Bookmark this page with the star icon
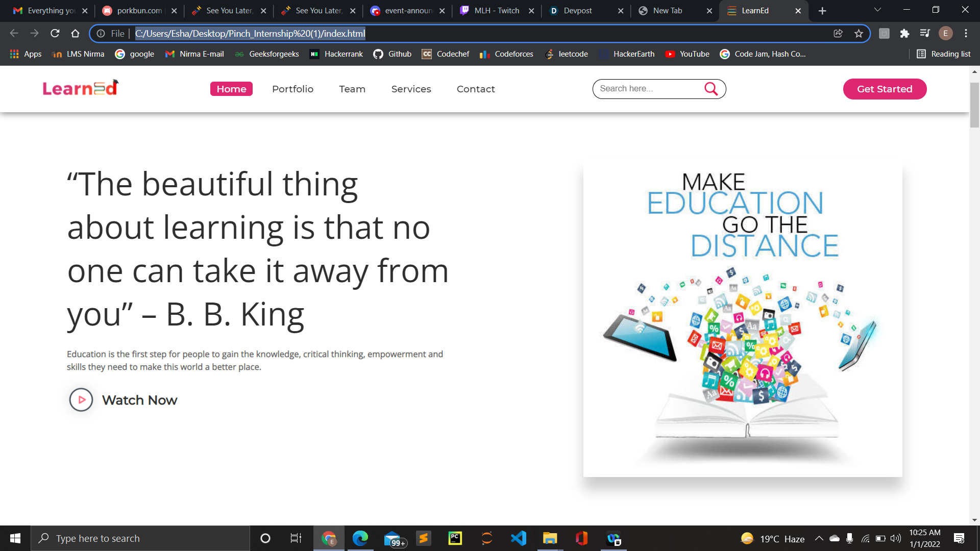 859,34
